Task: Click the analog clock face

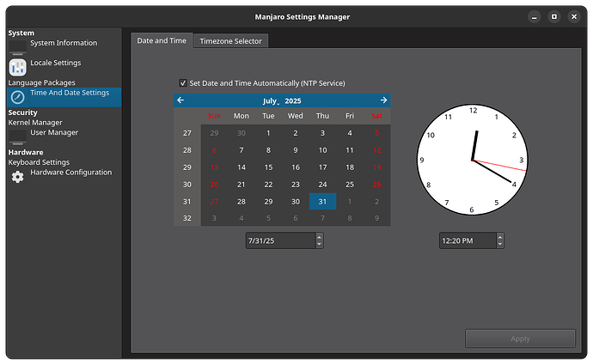Action: [473, 160]
